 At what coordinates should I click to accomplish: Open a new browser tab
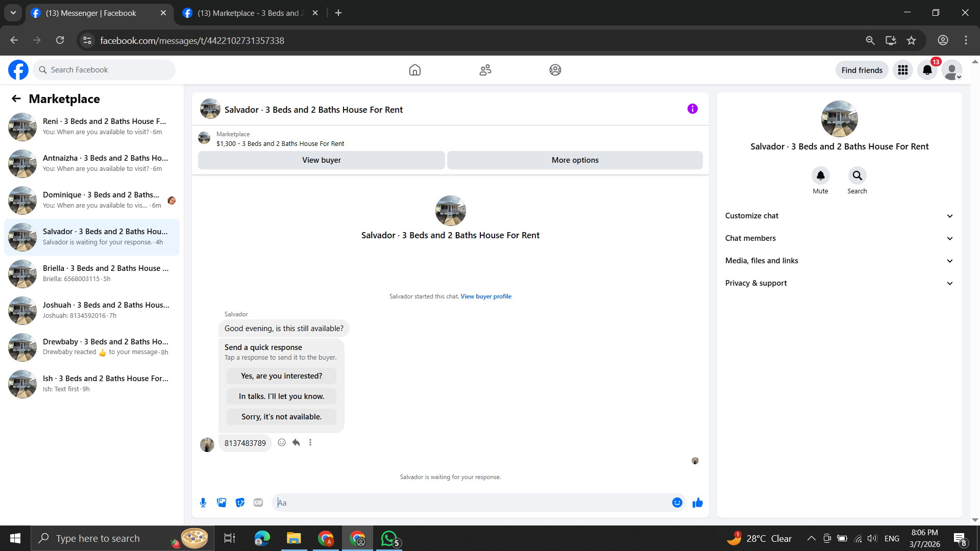(x=338, y=13)
